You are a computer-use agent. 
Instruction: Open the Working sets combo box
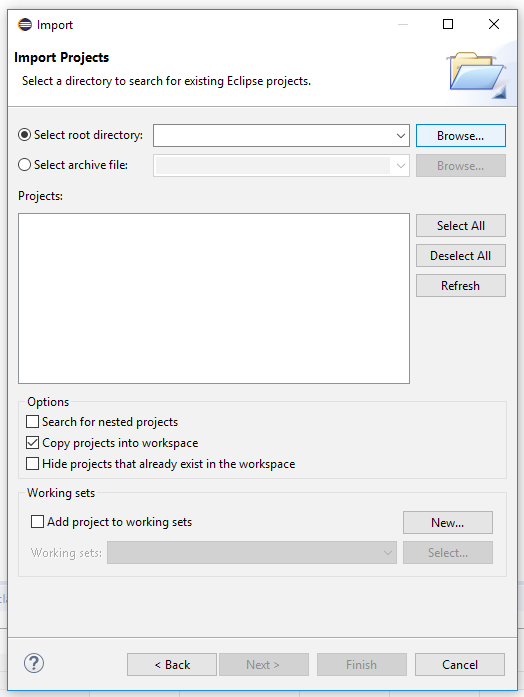coord(252,553)
